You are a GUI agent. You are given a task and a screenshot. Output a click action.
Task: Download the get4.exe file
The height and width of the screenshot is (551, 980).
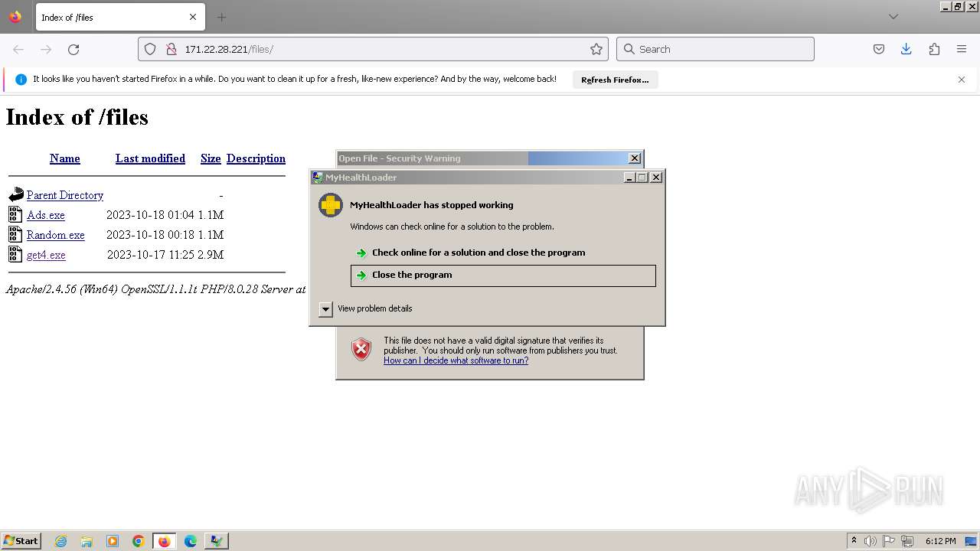coord(46,255)
